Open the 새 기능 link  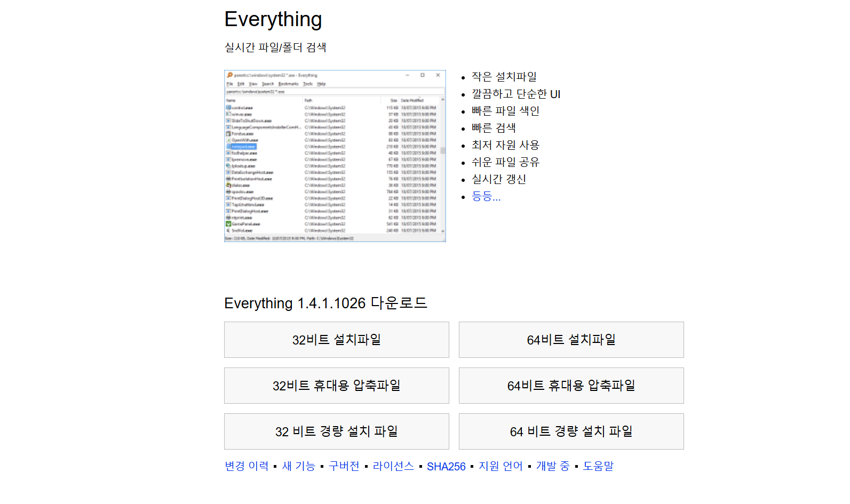tap(299, 466)
